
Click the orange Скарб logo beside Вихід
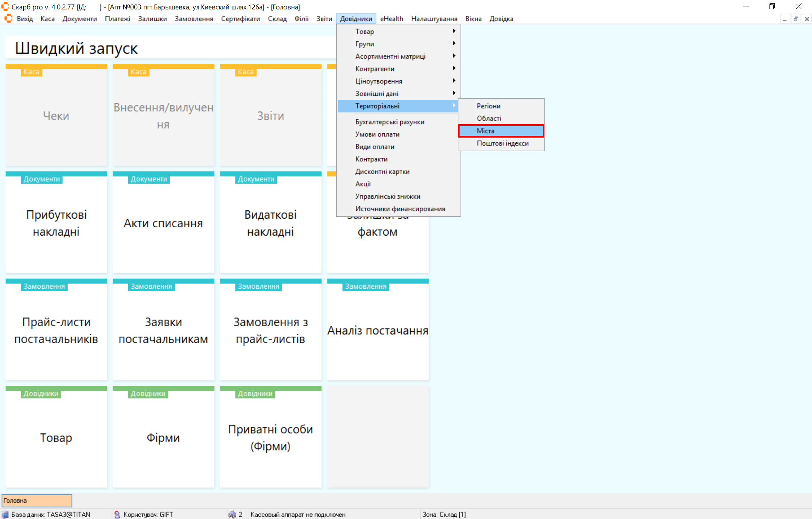tap(8, 18)
